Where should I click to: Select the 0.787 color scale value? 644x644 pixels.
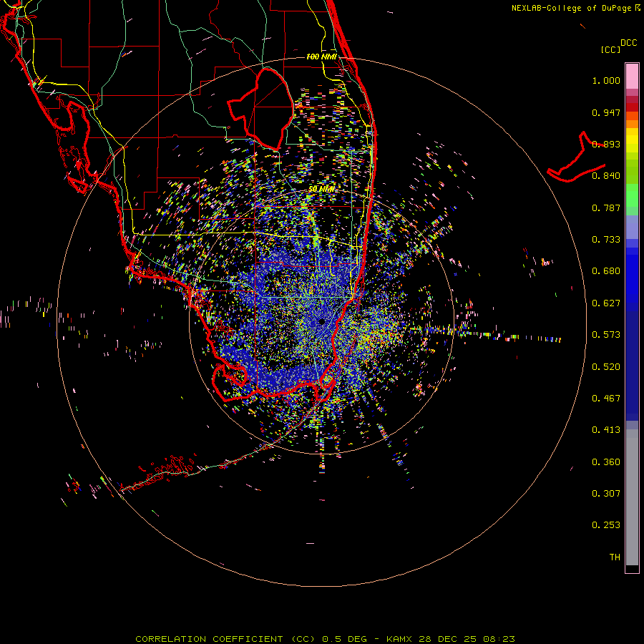coord(606,208)
